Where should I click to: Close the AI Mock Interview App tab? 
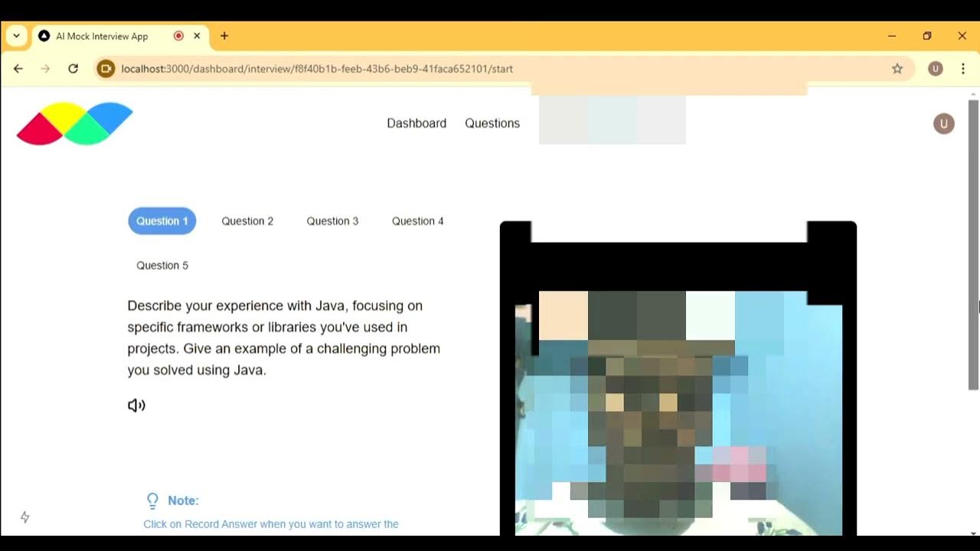point(197,36)
